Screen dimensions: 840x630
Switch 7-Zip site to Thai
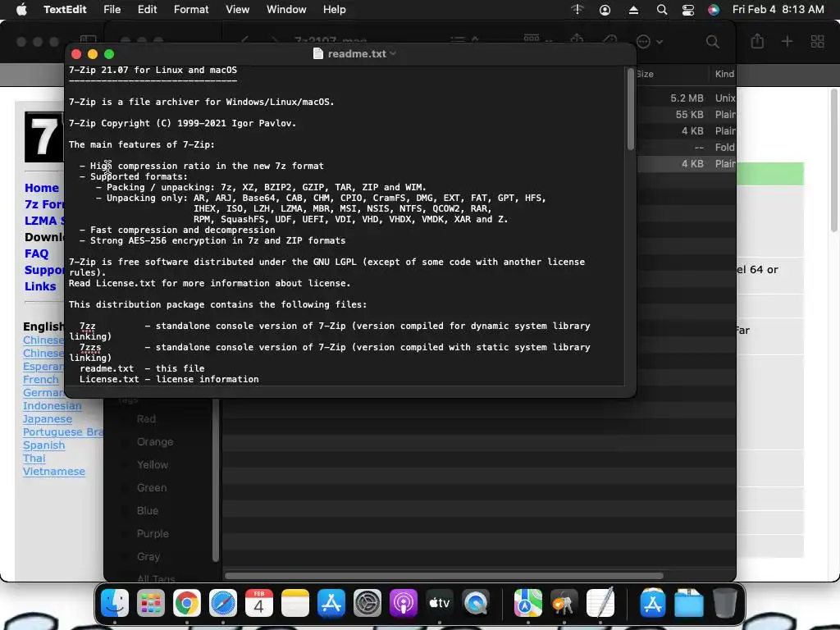click(x=34, y=459)
